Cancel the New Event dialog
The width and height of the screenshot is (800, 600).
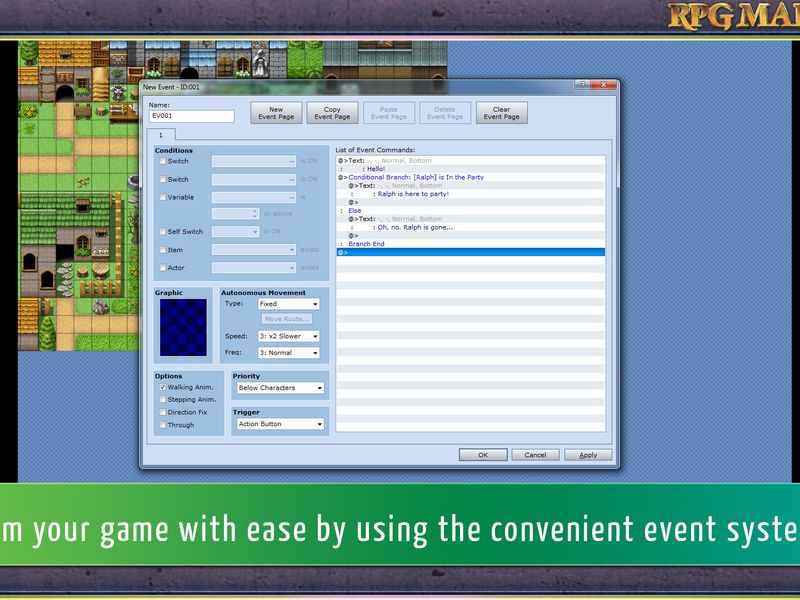pos(535,455)
